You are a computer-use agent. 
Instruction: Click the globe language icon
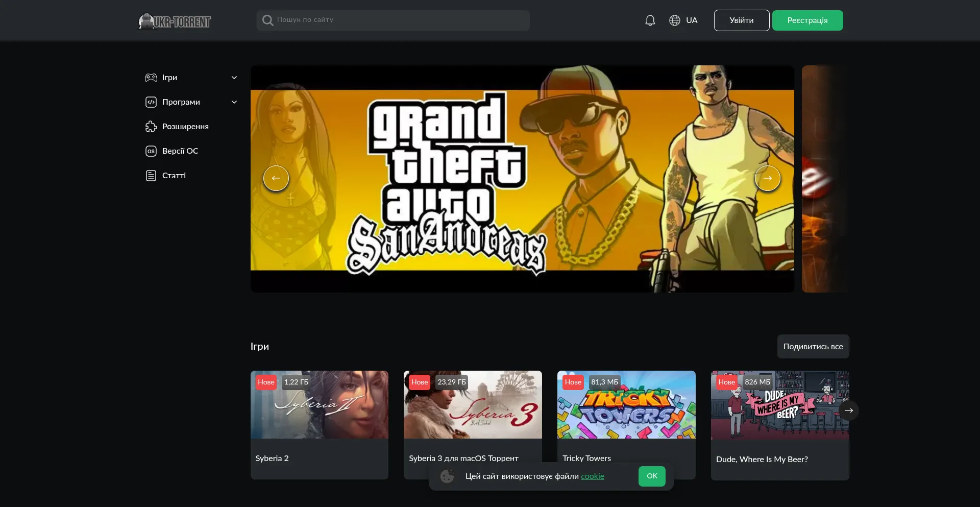pyautogui.click(x=675, y=20)
